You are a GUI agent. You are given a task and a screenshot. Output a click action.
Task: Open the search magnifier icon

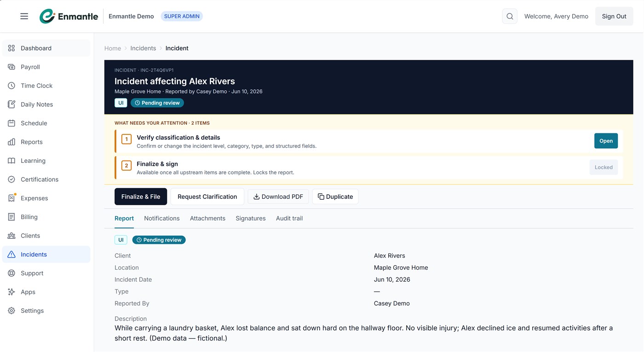[x=510, y=16]
